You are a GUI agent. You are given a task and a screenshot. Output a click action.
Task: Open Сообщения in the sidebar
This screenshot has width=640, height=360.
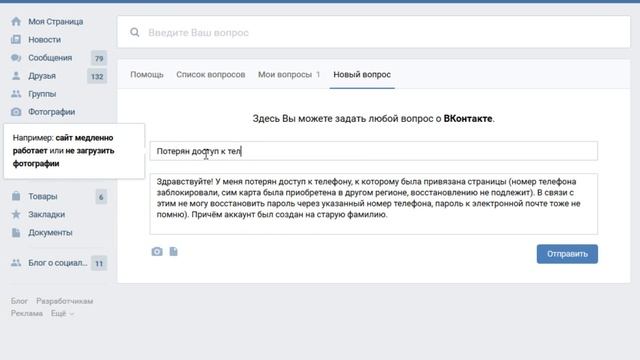pyautogui.click(x=50, y=58)
